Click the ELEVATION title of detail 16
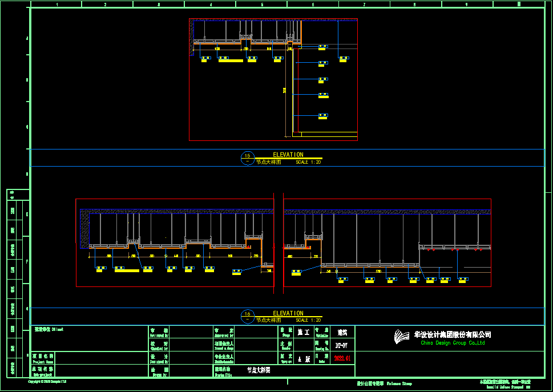This screenshot has width=553, height=392. (288, 313)
